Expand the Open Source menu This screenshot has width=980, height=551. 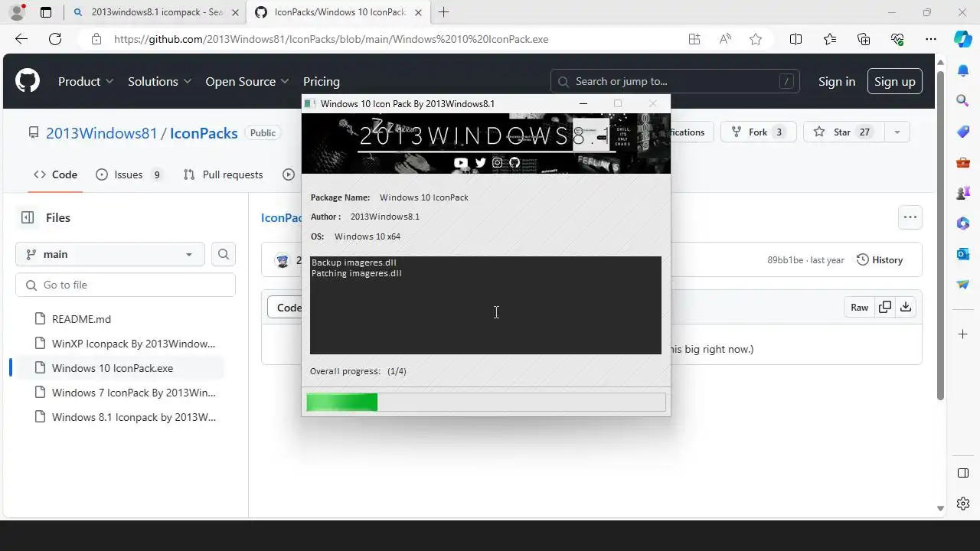247,81
